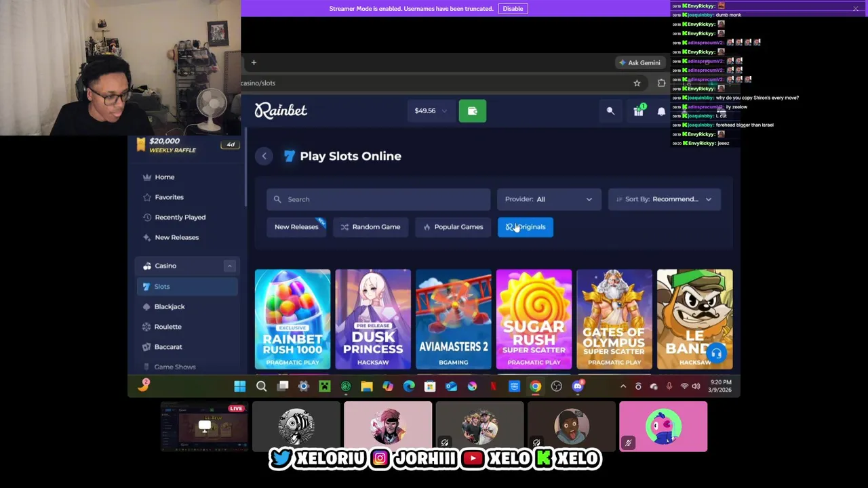Open browser extensions puzzle icon
The image size is (868, 488).
click(661, 83)
